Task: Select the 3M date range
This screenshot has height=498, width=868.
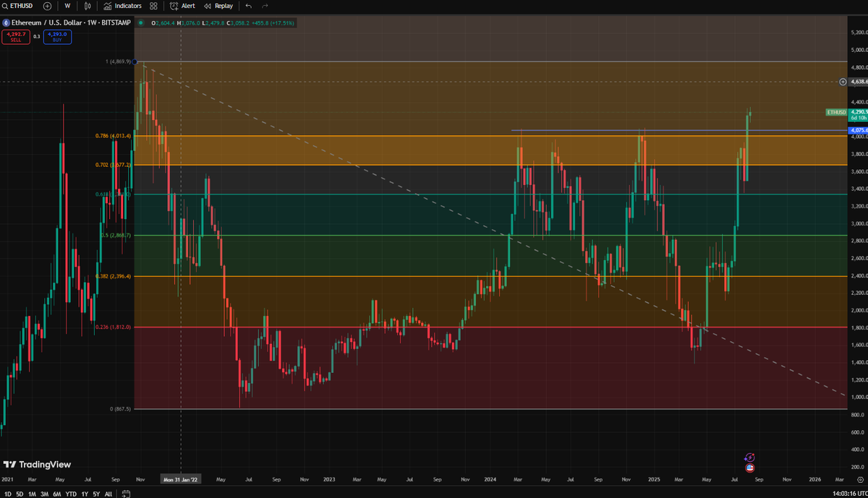Action: click(44, 494)
